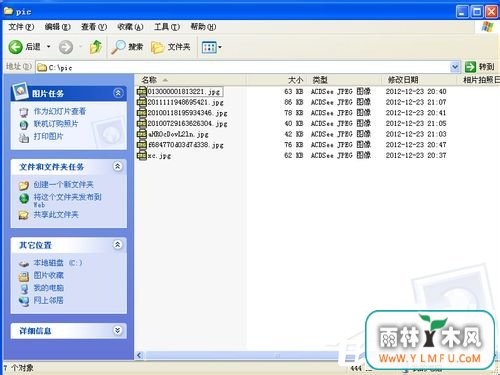Viewport: 500px width, 375px height.
Task: Click 创建一个新文件夹 link
Action: point(63,184)
